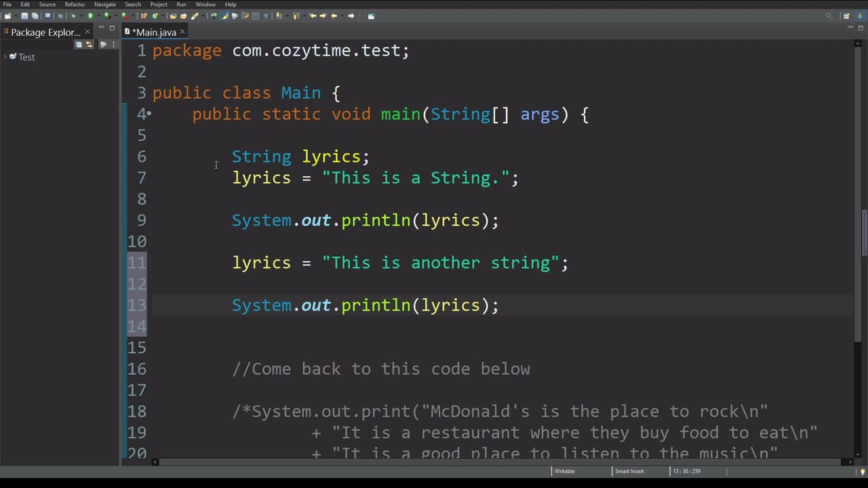Click the Last Edit Location icon
The image size is (868, 488).
313,16
